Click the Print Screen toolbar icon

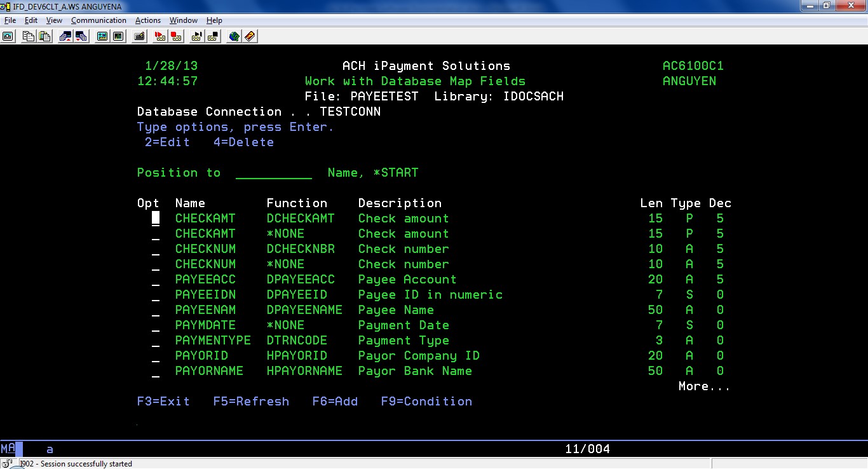[8, 36]
